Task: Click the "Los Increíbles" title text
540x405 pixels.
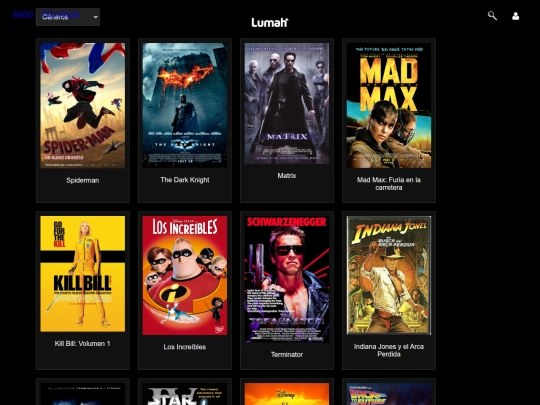Action: [x=185, y=347]
